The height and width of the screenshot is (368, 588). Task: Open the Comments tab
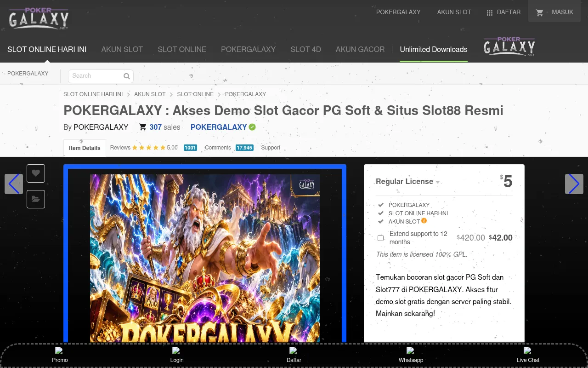(x=229, y=148)
